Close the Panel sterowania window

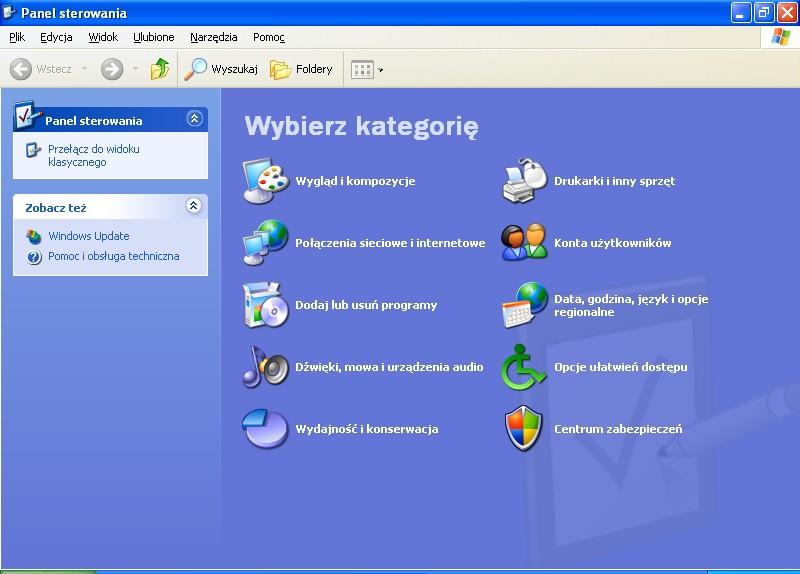pyautogui.click(x=787, y=13)
